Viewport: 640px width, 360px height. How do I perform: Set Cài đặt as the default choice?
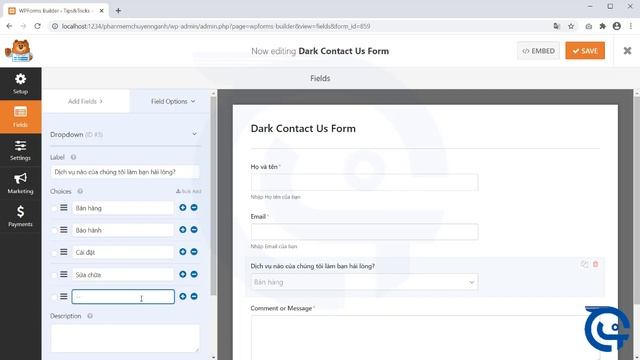[x=54, y=253]
